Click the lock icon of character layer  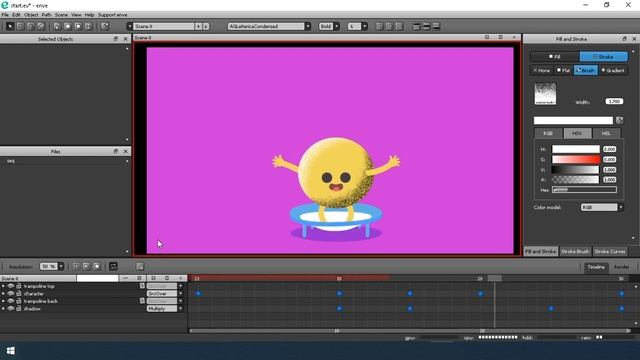pos(19,293)
